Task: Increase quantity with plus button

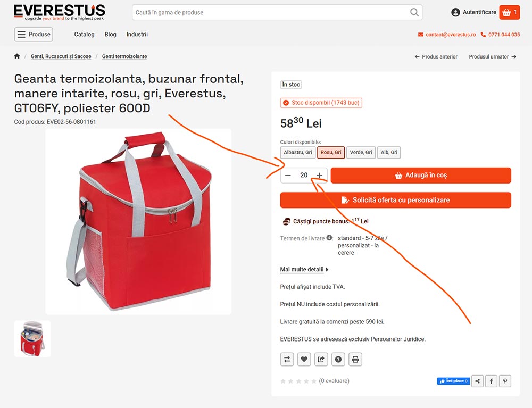Action: 319,176
